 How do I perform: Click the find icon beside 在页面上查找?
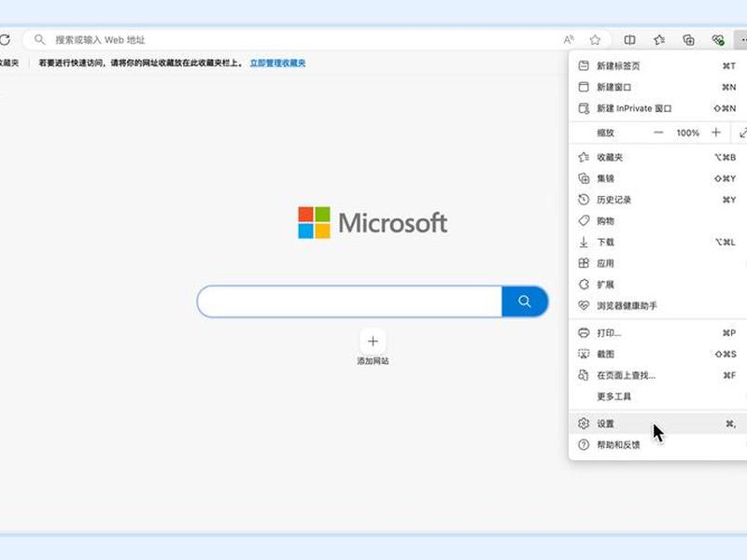[584, 375]
